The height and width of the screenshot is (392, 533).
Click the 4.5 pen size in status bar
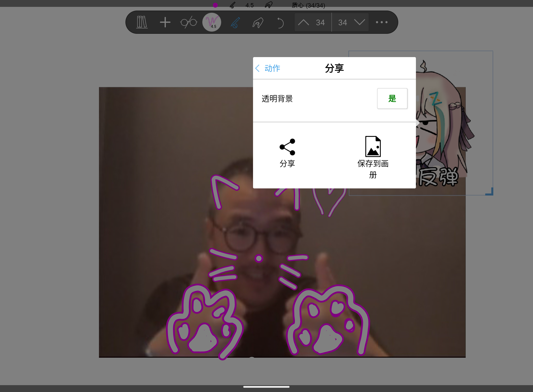pos(250,5)
